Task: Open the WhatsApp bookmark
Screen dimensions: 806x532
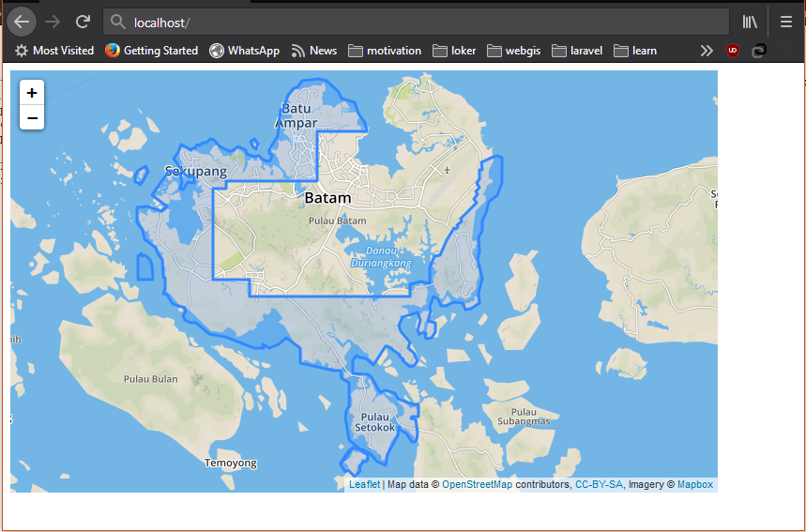Action: coord(244,51)
